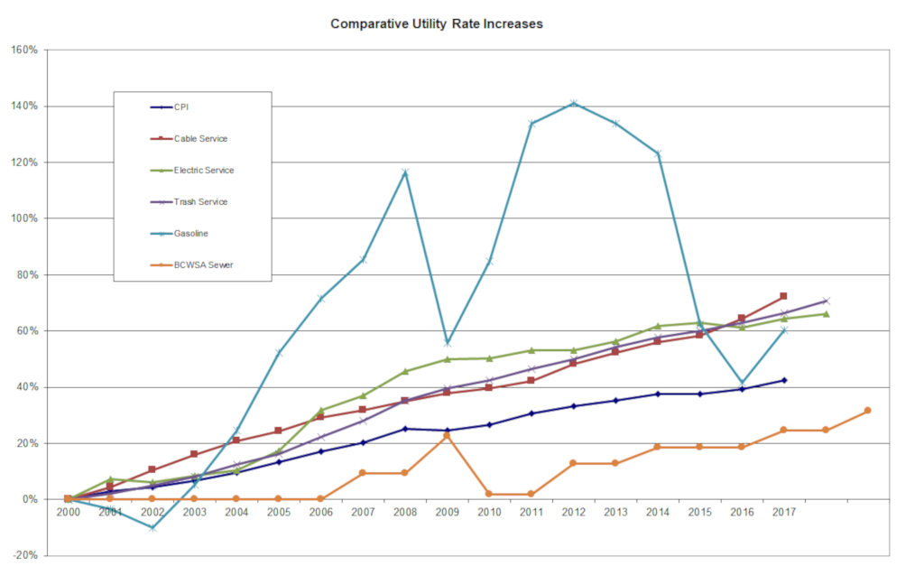924x575 pixels.
Task: Select the Gasoline legend line marker
Action: [161, 233]
